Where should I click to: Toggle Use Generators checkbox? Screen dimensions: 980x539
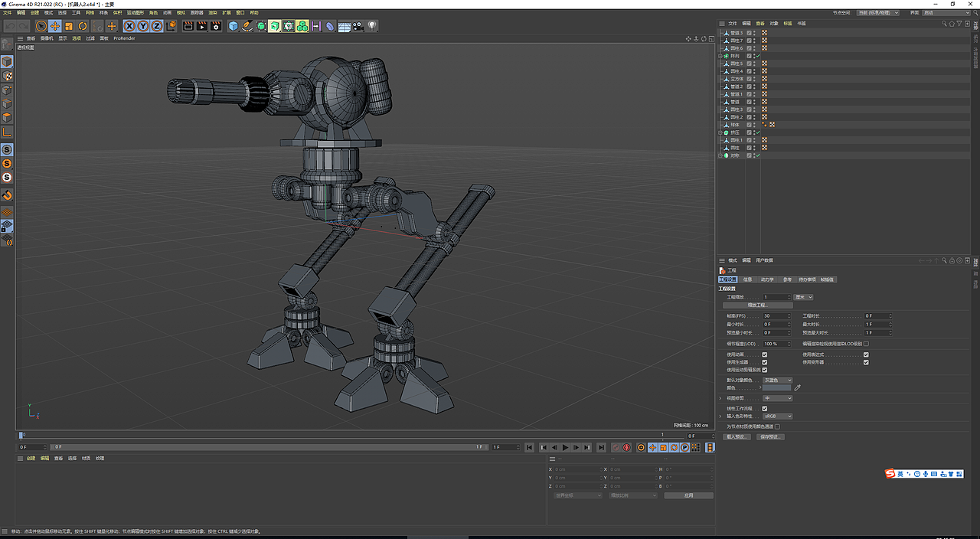click(765, 362)
